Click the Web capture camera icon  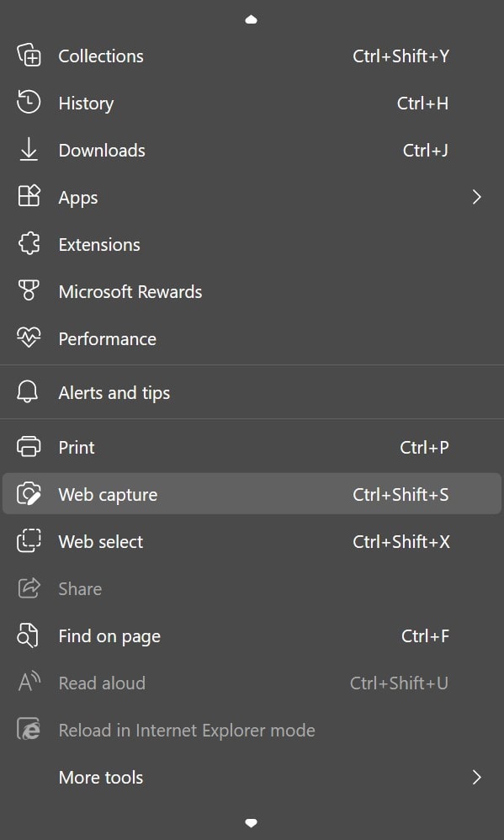[29, 494]
